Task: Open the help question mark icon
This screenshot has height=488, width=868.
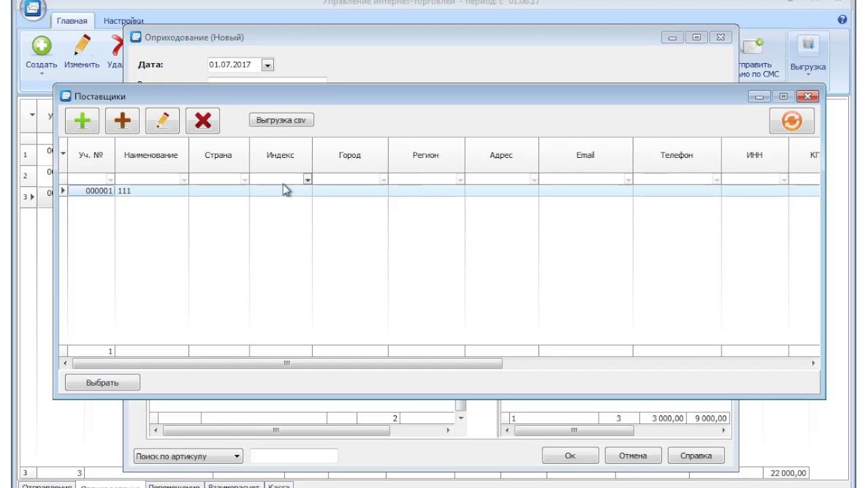Action: click(x=843, y=20)
